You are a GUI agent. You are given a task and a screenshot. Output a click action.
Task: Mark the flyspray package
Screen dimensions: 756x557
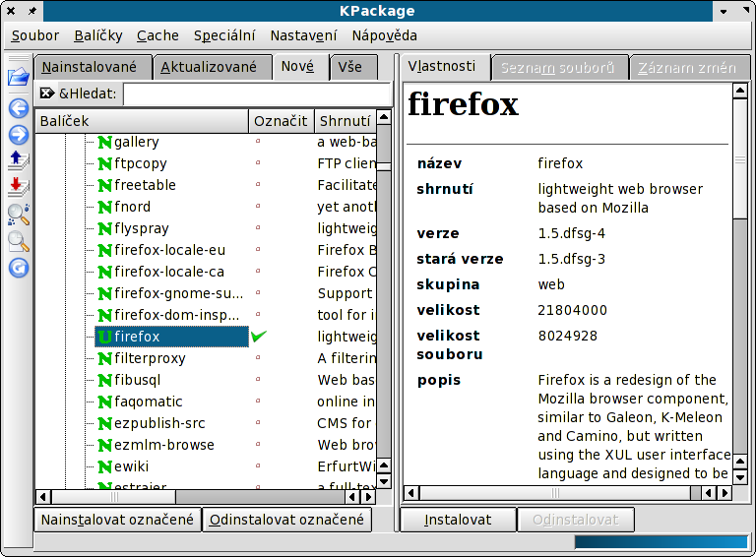(x=258, y=227)
